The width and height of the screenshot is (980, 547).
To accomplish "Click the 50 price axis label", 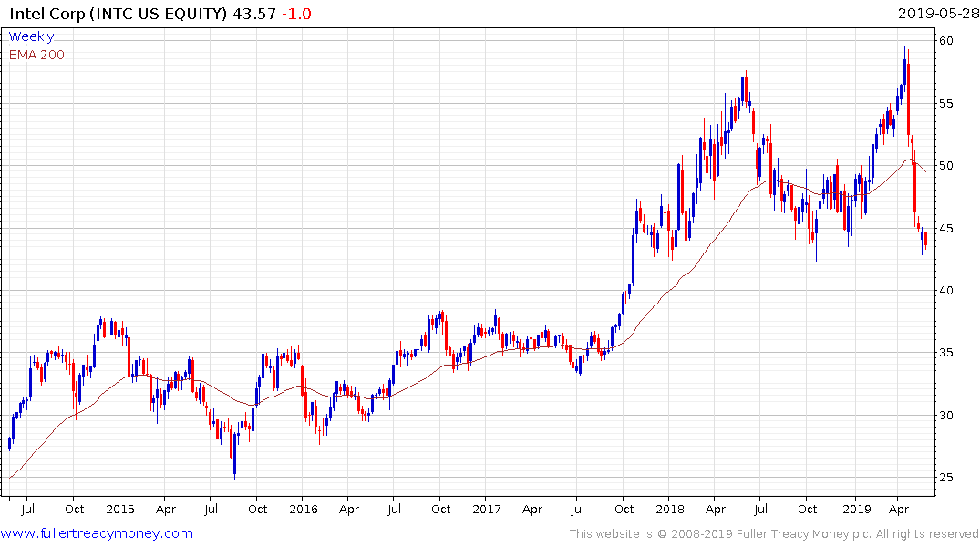I will click(946, 166).
